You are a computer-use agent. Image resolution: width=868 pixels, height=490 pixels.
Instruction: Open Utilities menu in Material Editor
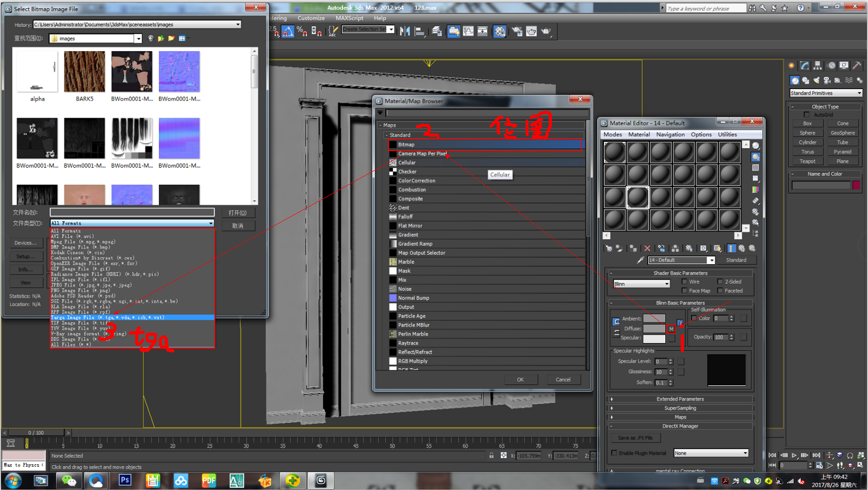point(727,135)
